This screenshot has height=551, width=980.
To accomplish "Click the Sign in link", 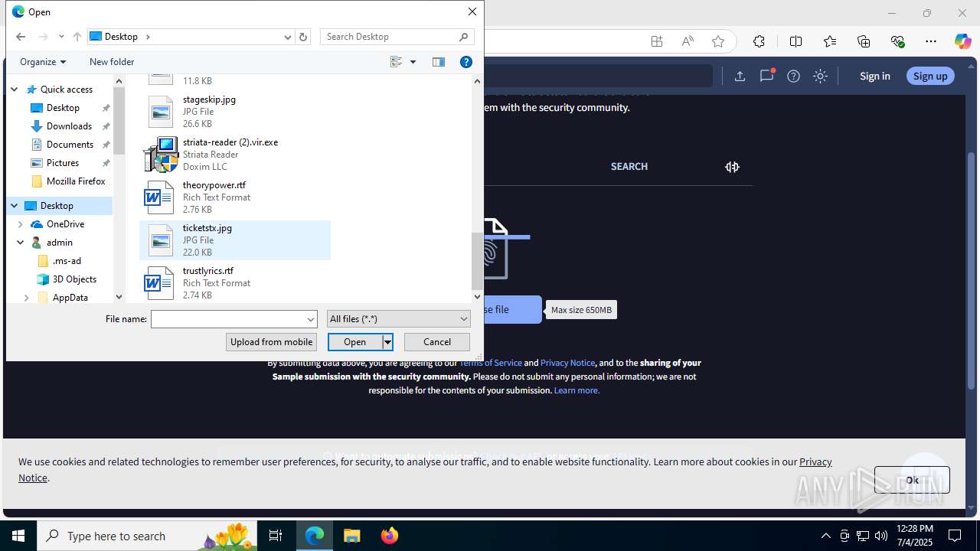I will 874,76.
